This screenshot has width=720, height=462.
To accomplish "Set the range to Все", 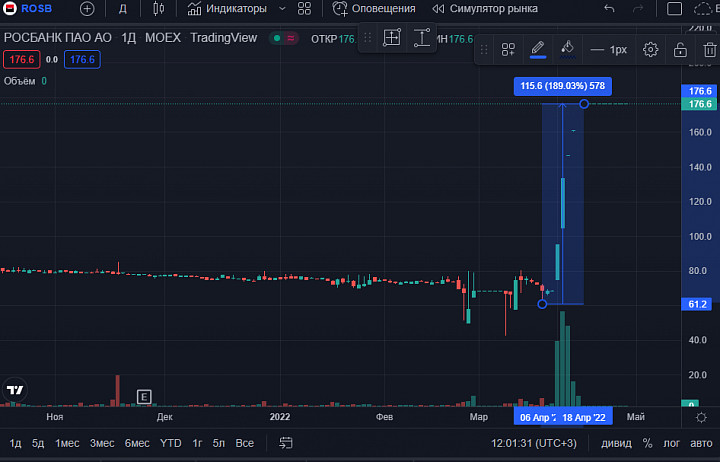I will pos(244,443).
